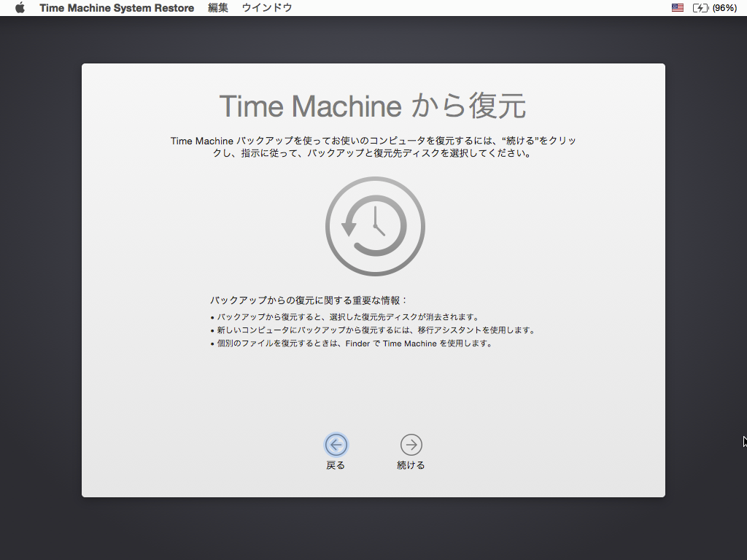Click the continue arrow circle icon

coord(411,445)
